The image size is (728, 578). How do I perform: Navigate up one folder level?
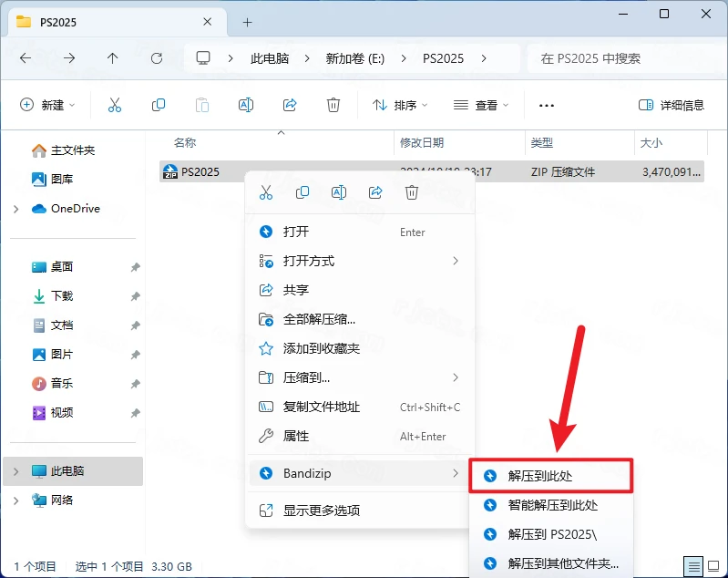[x=112, y=58]
